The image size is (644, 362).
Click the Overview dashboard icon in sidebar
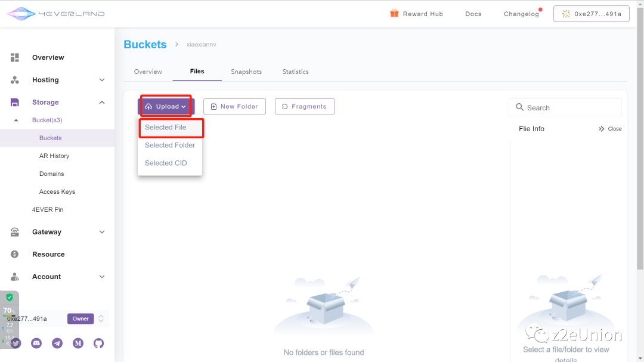[15, 58]
